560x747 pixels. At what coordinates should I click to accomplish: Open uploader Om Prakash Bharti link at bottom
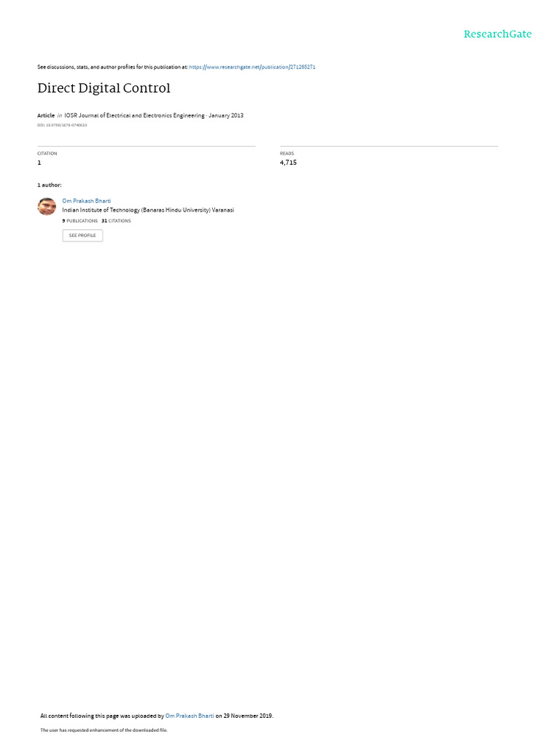click(190, 716)
